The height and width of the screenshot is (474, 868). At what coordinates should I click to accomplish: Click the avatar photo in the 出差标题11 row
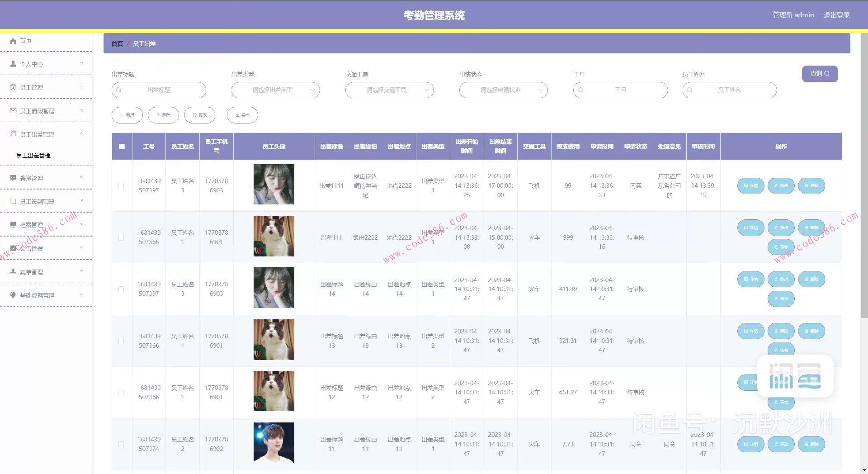[274, 443]
